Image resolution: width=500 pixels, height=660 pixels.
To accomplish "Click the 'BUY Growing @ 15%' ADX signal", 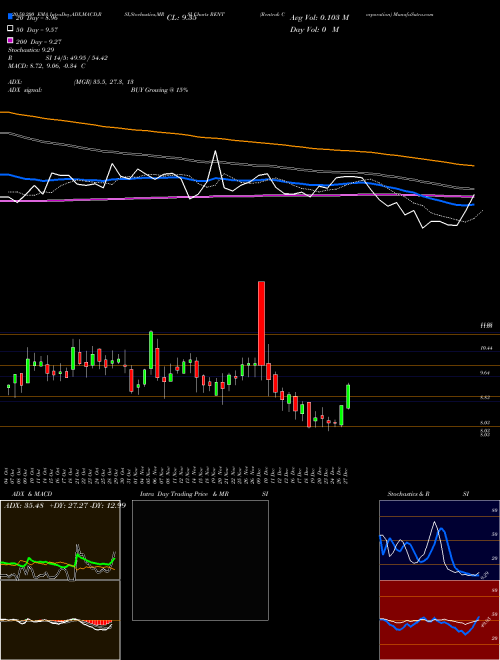I will [x=159, y=90].
